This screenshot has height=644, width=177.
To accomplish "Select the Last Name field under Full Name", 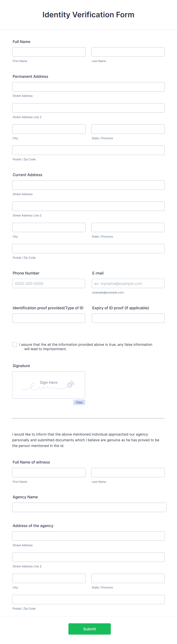I will point(128,52).
